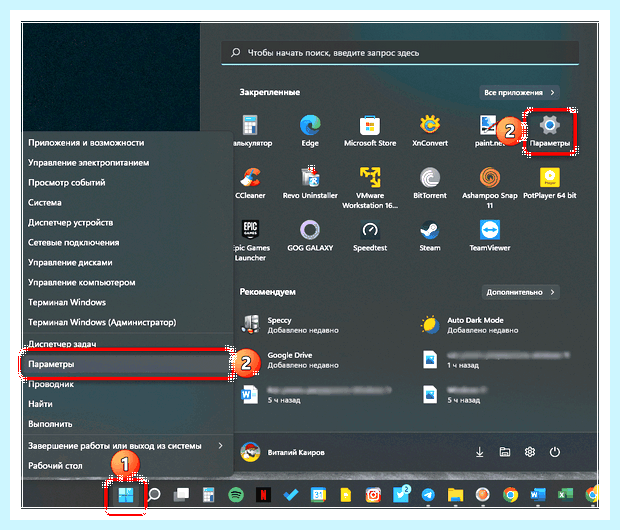
Task: Choose Управление электропитанием
Action: 127,163
